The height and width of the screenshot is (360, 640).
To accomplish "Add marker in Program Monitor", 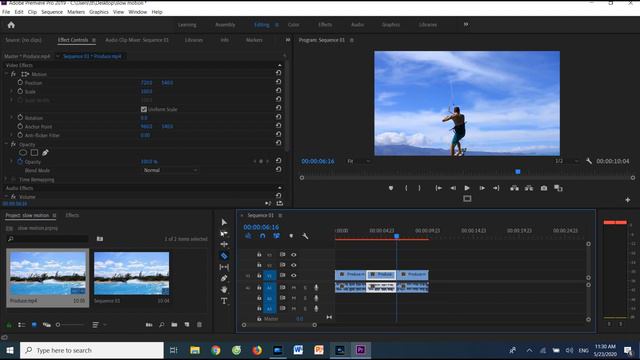I will coord(391,188).
